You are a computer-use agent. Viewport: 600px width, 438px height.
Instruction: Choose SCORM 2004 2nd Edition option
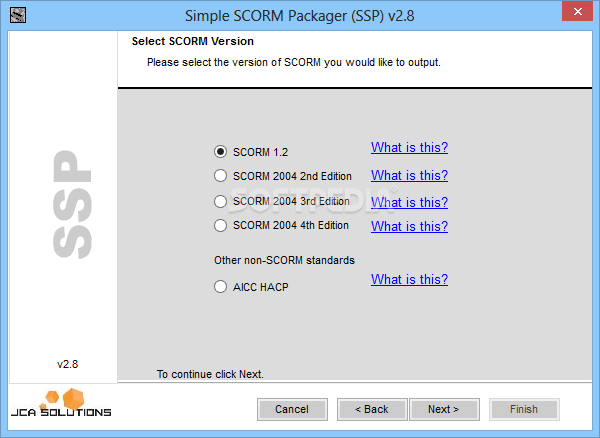coord(220,176)
